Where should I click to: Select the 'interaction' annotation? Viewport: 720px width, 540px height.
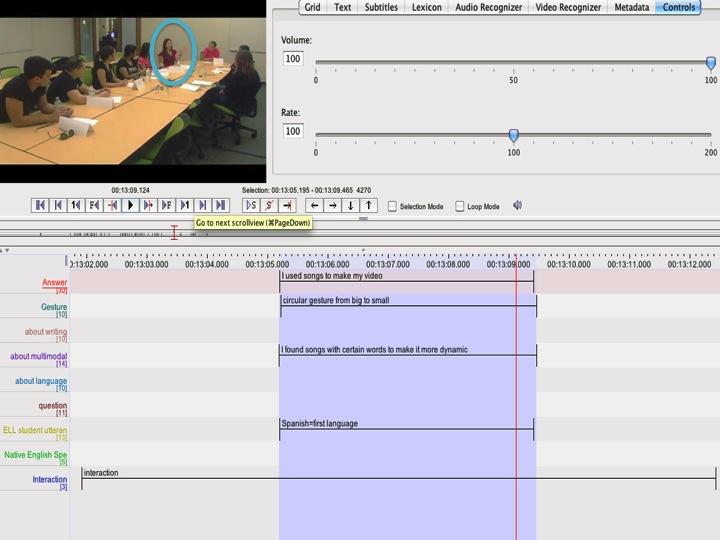(x=399, y=478)
